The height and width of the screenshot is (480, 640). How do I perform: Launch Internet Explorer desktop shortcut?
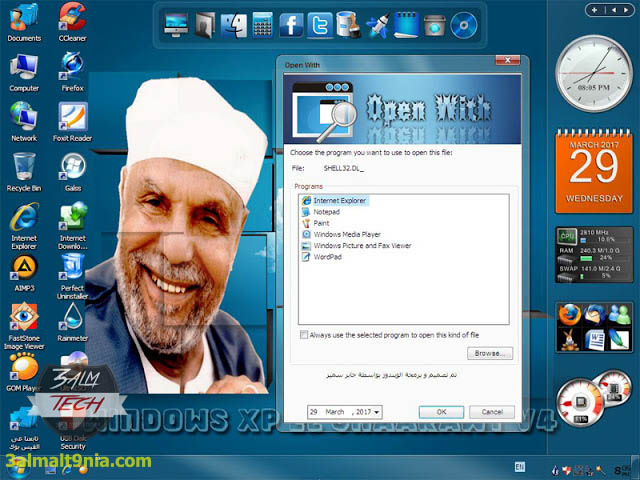24,226
